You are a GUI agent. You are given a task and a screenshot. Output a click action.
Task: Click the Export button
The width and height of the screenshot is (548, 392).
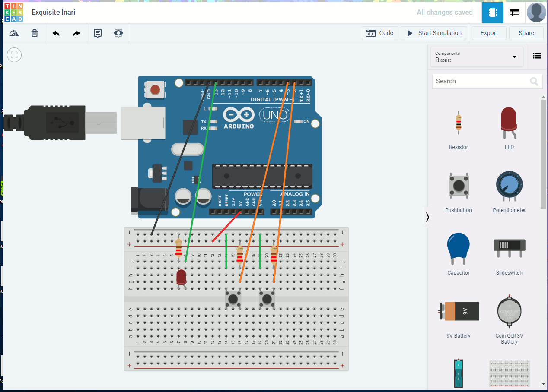[x=489, y=33]
